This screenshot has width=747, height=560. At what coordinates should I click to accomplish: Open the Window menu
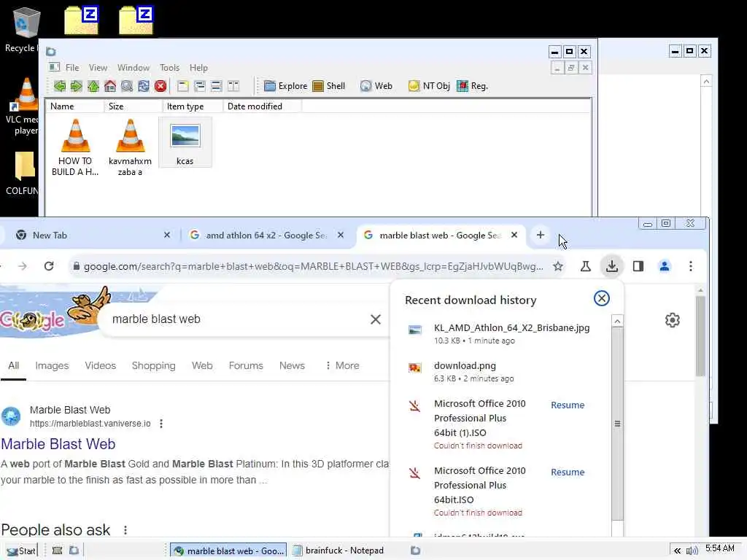point(133,68)
